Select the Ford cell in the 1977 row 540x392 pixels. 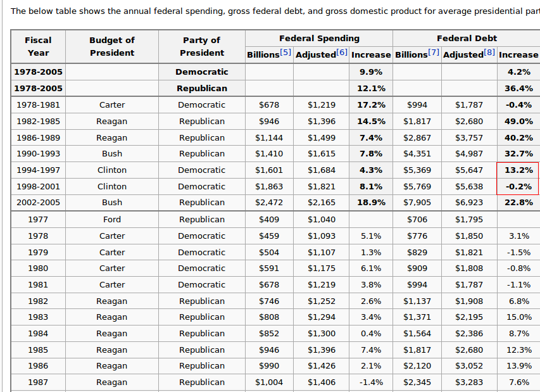tap(112, 220)
